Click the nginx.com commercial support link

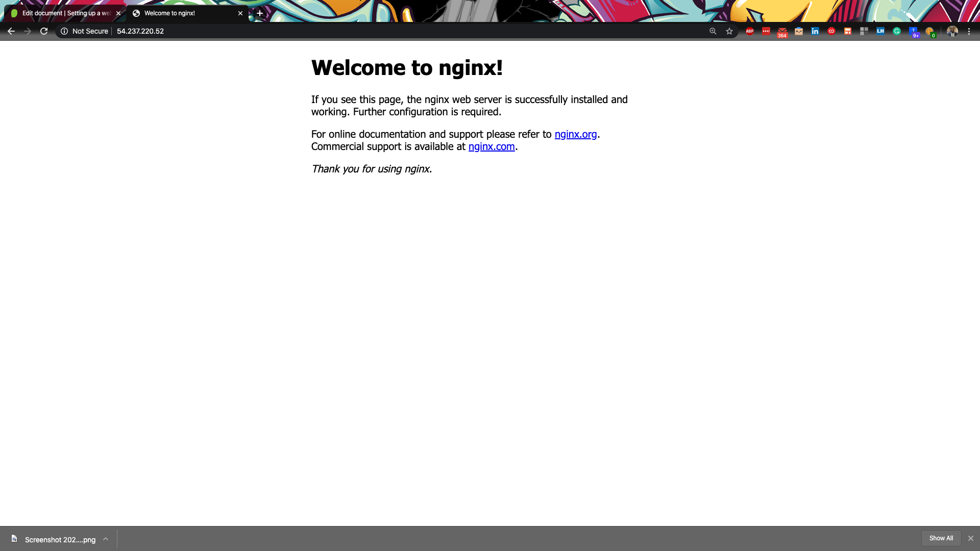(492, 146)
